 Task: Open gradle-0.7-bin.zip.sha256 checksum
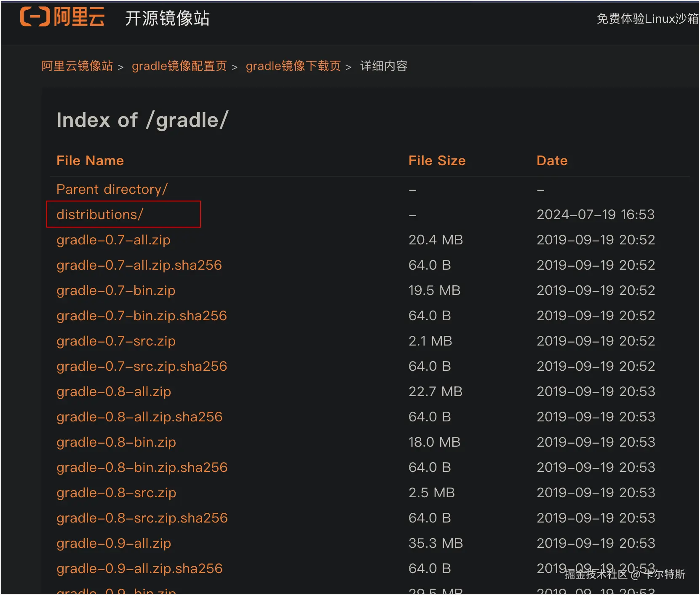tap(142, 316)
